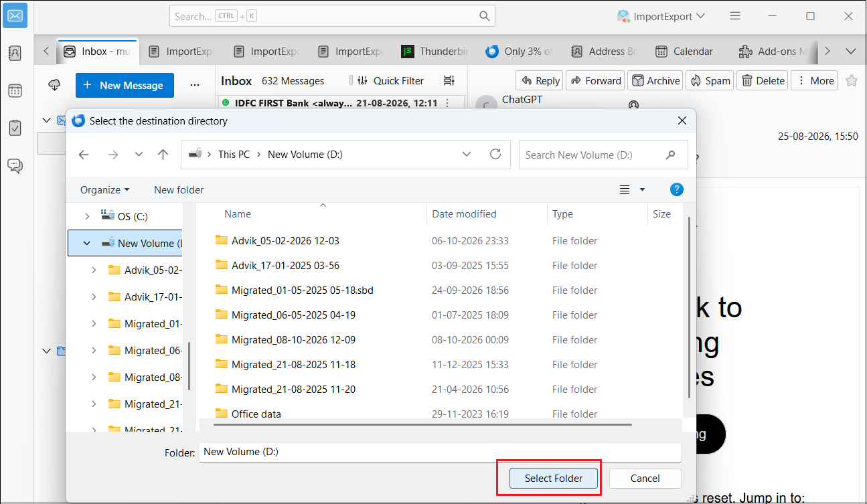Expand OS (C:) in the navigation tree

coord(86,216)
